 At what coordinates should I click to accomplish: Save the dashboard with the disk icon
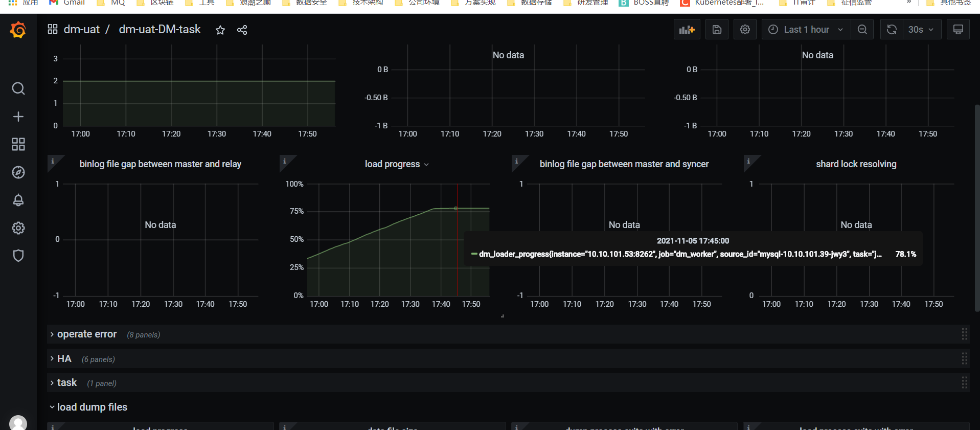pos(717,30)
